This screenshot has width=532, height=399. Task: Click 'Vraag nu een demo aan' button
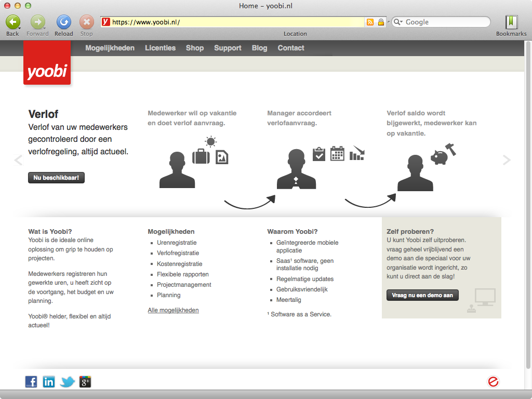[422, 295]
